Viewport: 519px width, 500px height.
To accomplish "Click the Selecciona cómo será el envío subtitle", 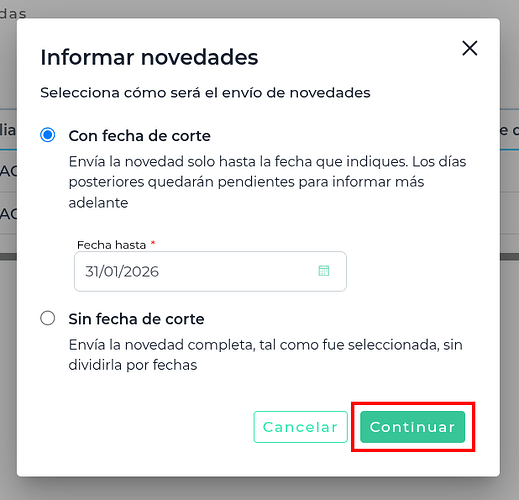I will pyautogui.click(x=205, y=93).
